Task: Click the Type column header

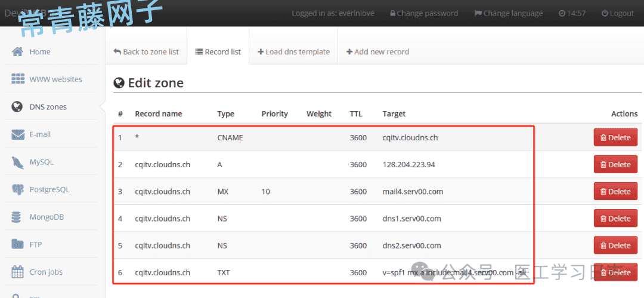Action: pos(225,113)
